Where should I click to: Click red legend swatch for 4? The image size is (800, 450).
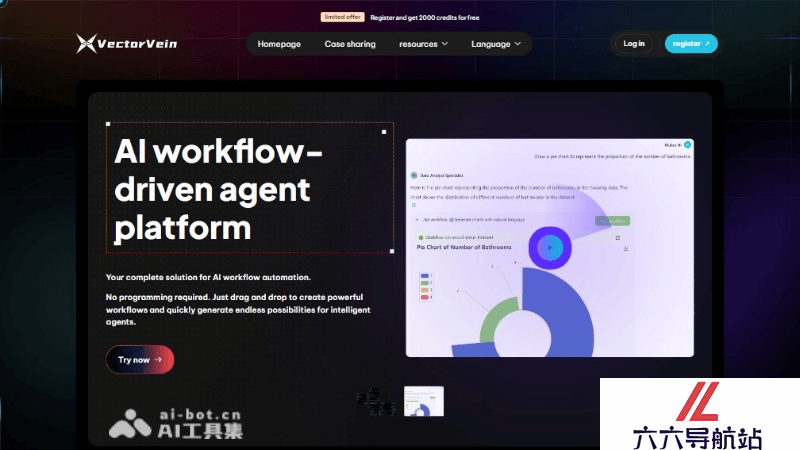coord(424,297)
